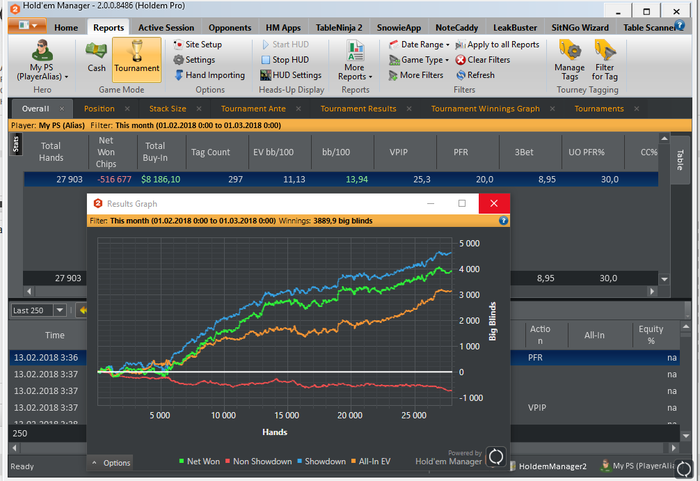Toggle the Non Showdown legend entry
Screen dimensions: 700x481
click(x=258, y=461)
